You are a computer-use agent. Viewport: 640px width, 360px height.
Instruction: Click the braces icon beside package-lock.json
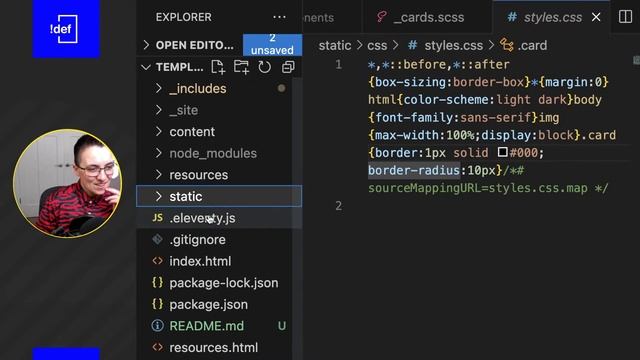158,282
